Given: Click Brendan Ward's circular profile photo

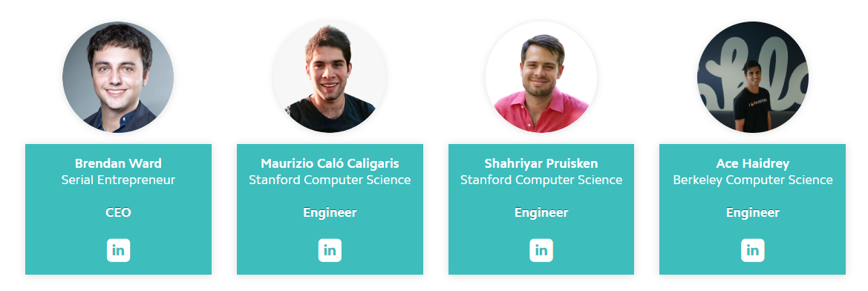Looking at the screenshot, I should click(x=119, y=77).
